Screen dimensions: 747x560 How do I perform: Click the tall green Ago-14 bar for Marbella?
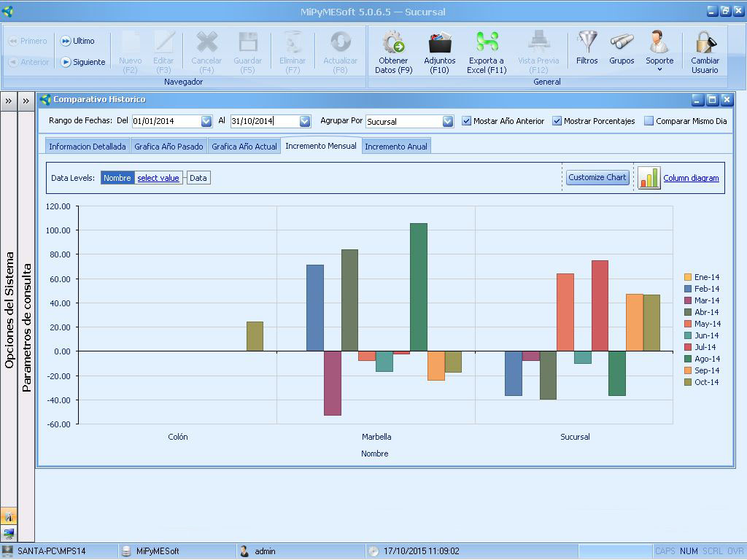[419, 287]
